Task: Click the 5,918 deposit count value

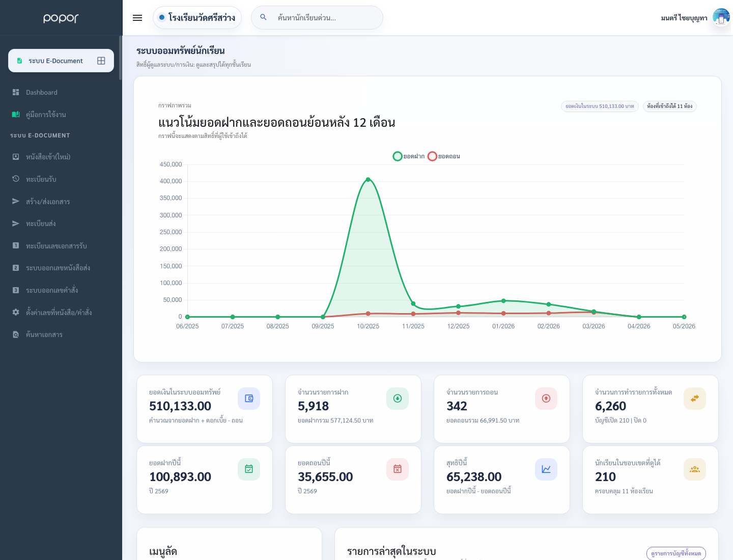Action: pos(313,406)
